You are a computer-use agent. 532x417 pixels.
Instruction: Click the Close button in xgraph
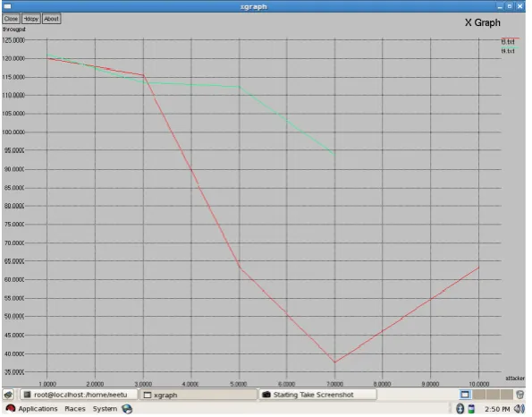[x=11, y=19]
